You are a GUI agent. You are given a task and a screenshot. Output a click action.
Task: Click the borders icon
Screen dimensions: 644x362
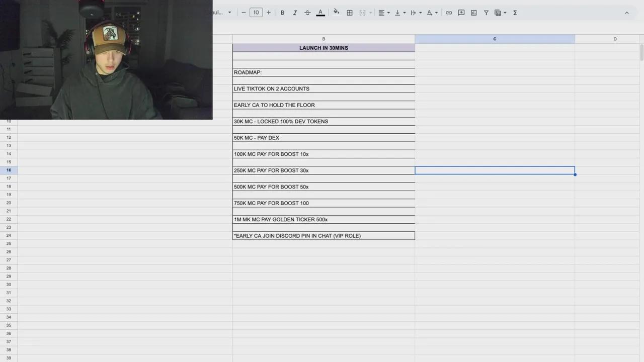tap(350, 13)
